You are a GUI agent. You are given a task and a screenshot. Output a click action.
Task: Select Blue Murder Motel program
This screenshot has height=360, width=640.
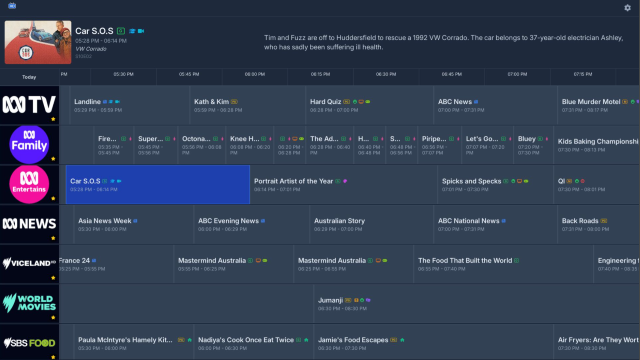click(598, 105)
